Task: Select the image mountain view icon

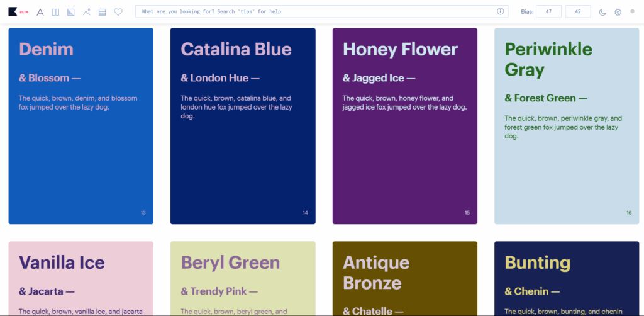Action: click(86, 12)
